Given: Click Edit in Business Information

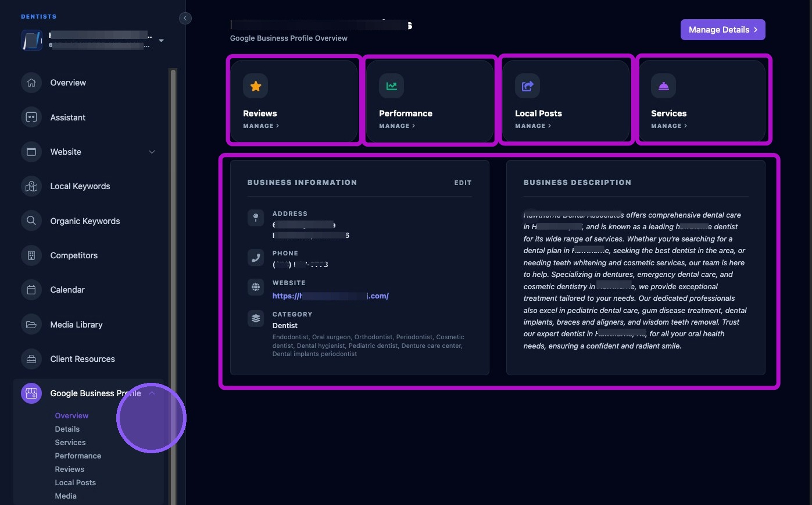Looking at the screenshot, I should point(463,183).
